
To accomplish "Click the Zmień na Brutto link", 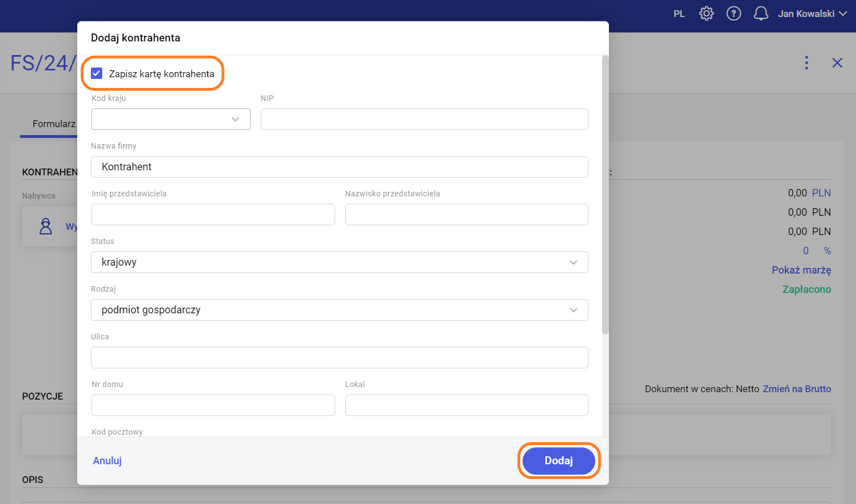I will click(x=796, y=389).
